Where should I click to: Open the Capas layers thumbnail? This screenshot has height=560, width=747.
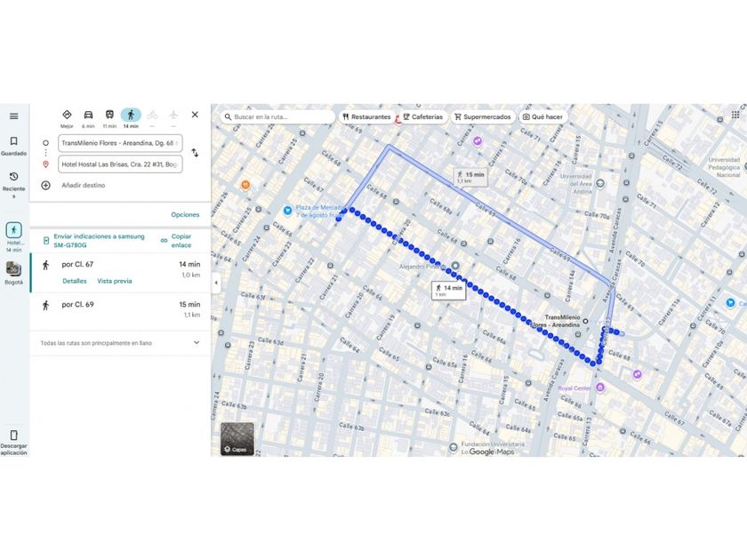(x=237, y=439)
